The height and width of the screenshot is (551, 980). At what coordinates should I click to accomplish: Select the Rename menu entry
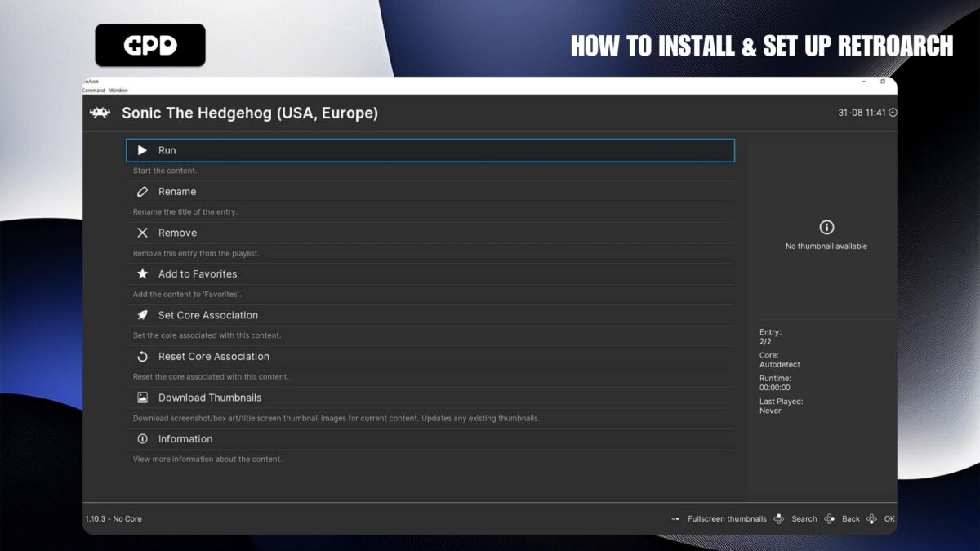click(x=177, y=192)
